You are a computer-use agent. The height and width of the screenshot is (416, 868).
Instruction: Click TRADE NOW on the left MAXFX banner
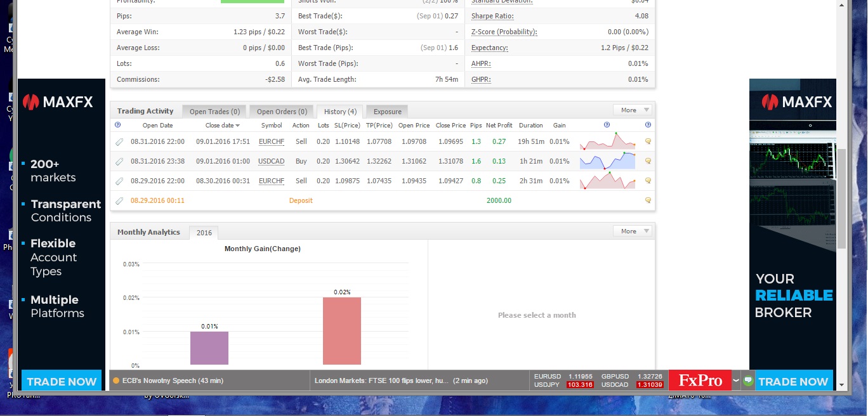[x=62, y=381]
